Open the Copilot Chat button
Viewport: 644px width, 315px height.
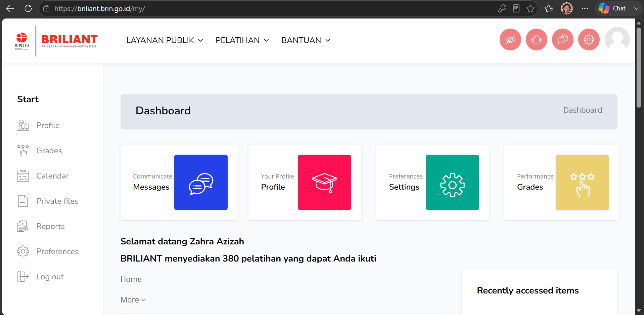tap(612, 8)
